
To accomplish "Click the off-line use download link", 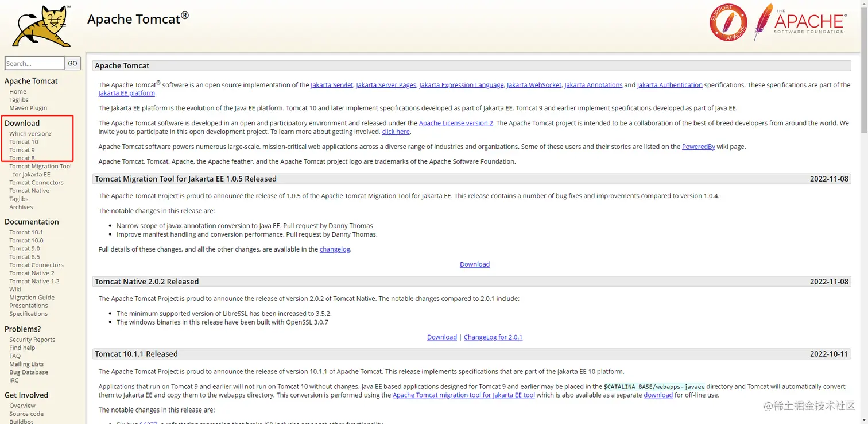I will (x=658, y=395).
